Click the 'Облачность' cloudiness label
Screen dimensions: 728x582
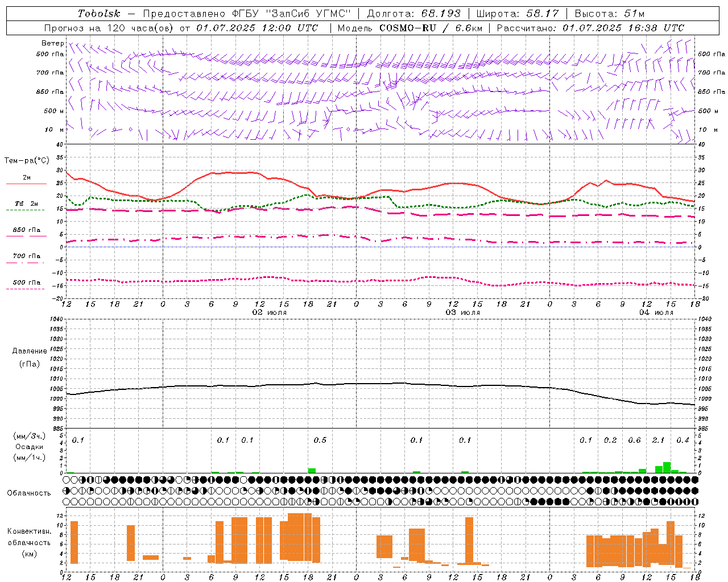(x=29, y=493)
